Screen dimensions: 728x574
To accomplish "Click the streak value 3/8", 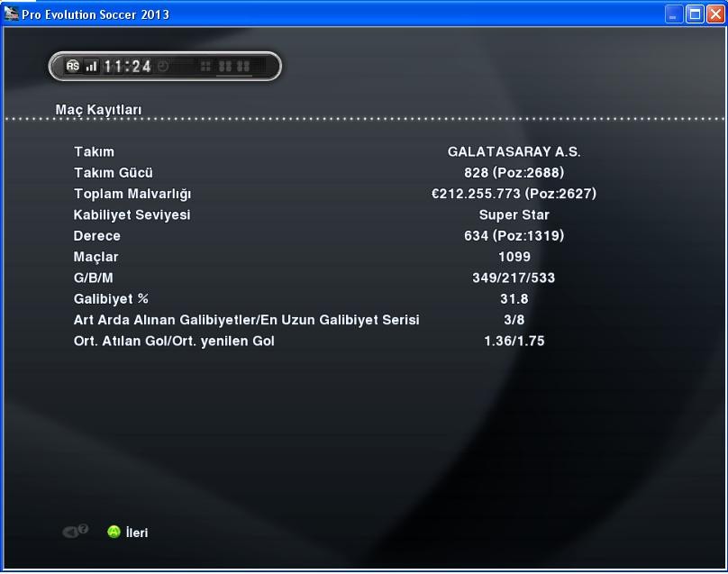I will click(514, 320).
